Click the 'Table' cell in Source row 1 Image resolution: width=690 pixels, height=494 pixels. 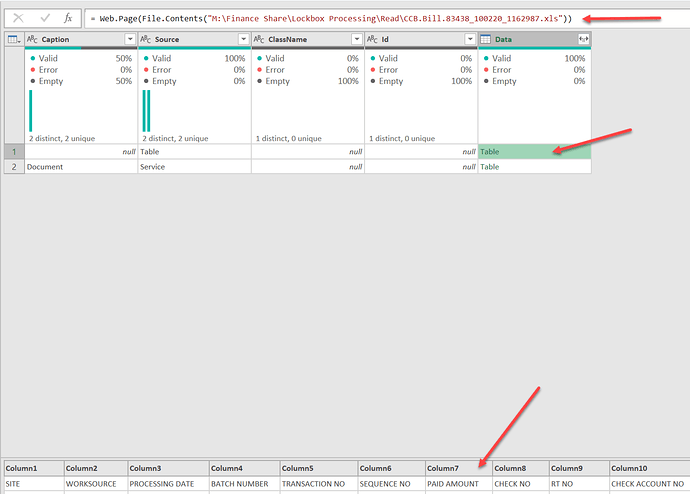[x=195, y=152]
